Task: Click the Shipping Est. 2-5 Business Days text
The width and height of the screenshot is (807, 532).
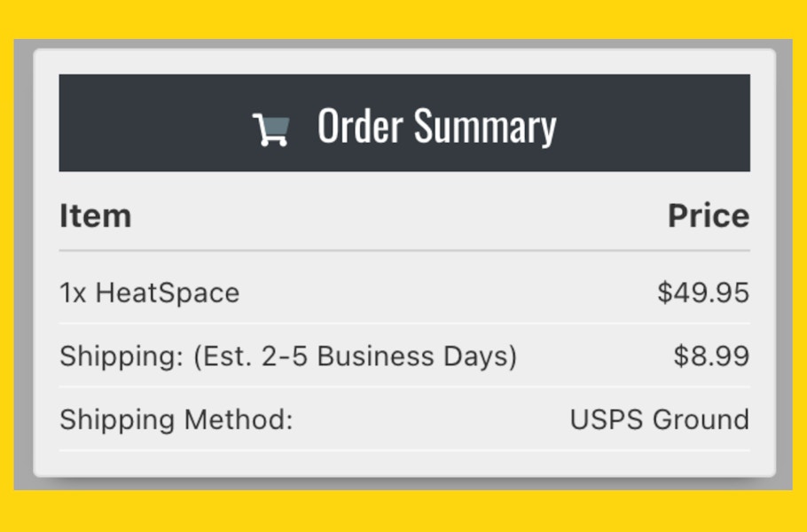Action: [x=288, y=356]
